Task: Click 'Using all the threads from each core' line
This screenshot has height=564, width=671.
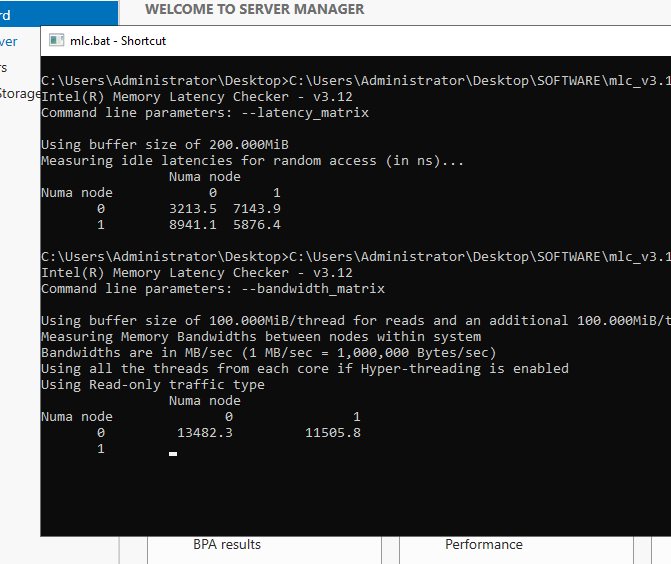Action: pyautogui.click(x=305, y=369)
